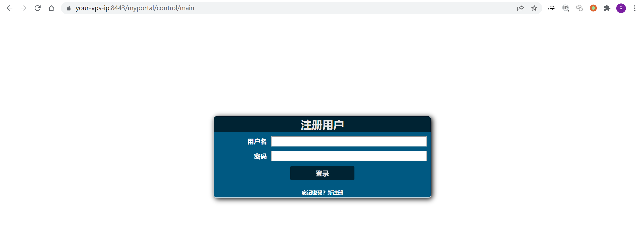Focus the 密码 input field

(x=349, y=156)
